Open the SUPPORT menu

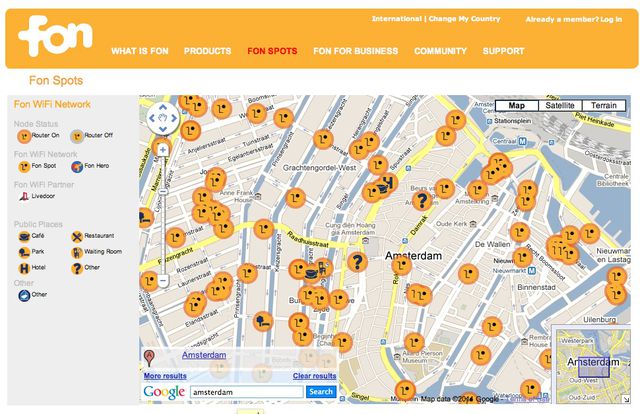click(x=503, y=51)
